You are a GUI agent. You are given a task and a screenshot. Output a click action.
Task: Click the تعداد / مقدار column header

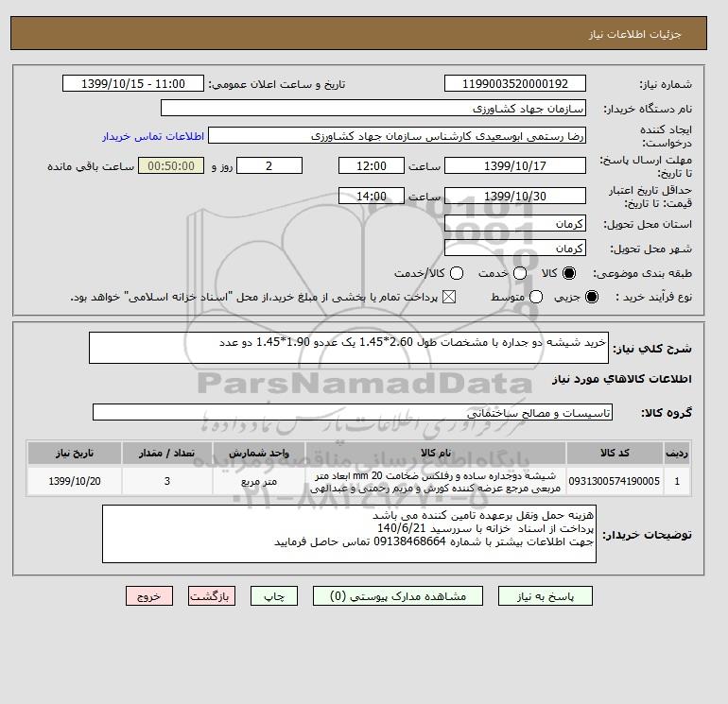coord(167,453)
